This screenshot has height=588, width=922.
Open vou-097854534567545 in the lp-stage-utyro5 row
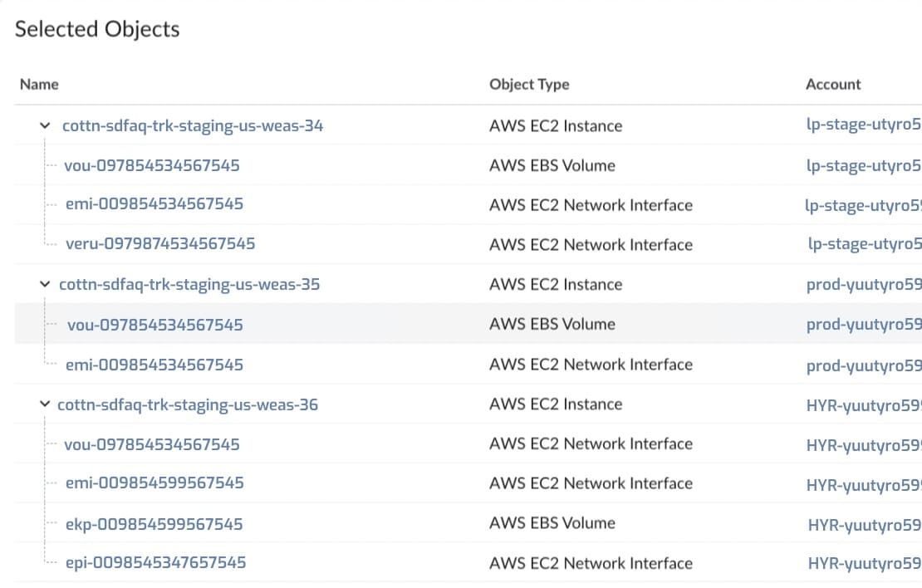[x=152, y=165]
